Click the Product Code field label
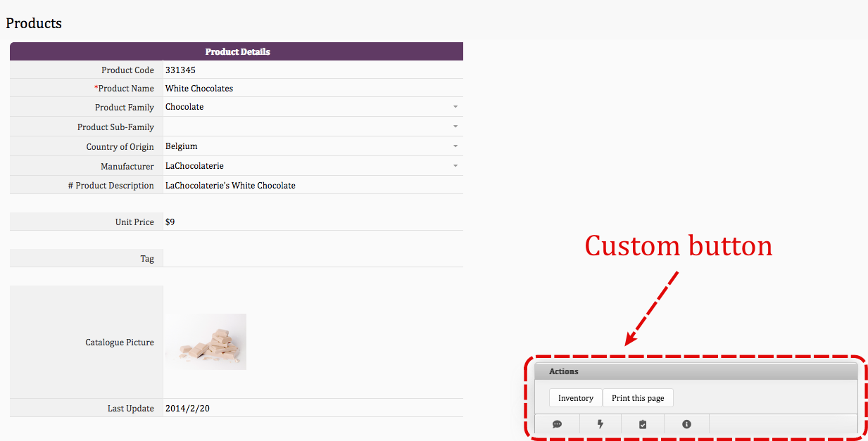The height and width of the screenshot is (441, 868). pyautogui.click(x=127, y=70)
